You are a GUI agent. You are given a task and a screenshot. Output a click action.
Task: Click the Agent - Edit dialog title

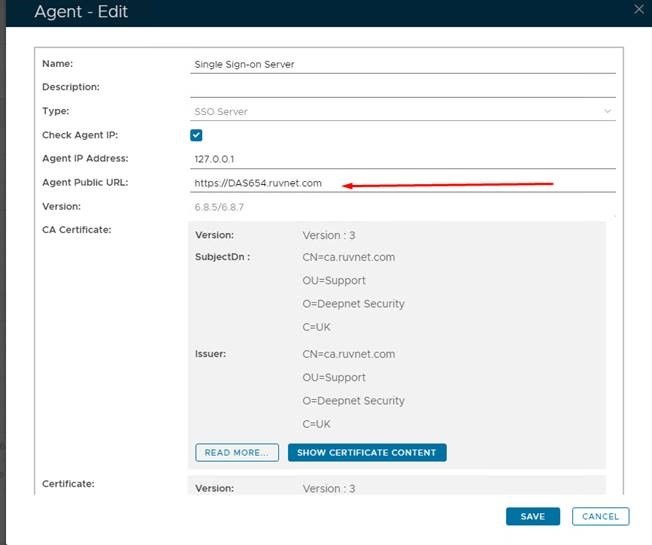point(81,13)
